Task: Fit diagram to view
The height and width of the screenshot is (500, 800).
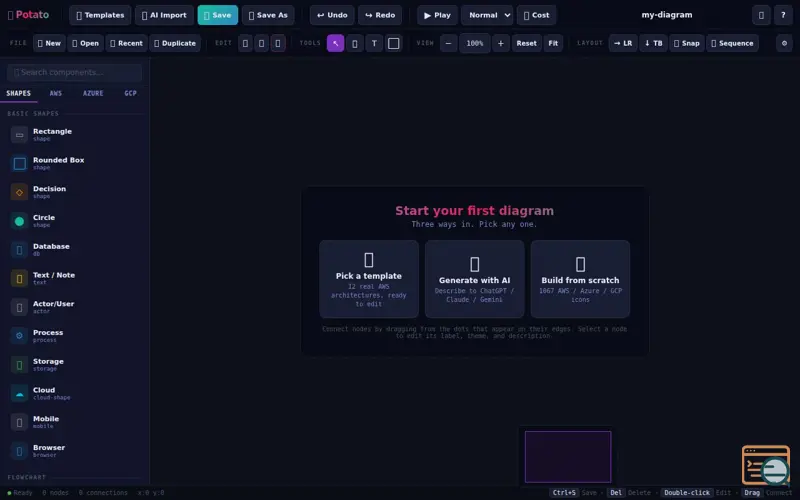Action: coord(553,43)
